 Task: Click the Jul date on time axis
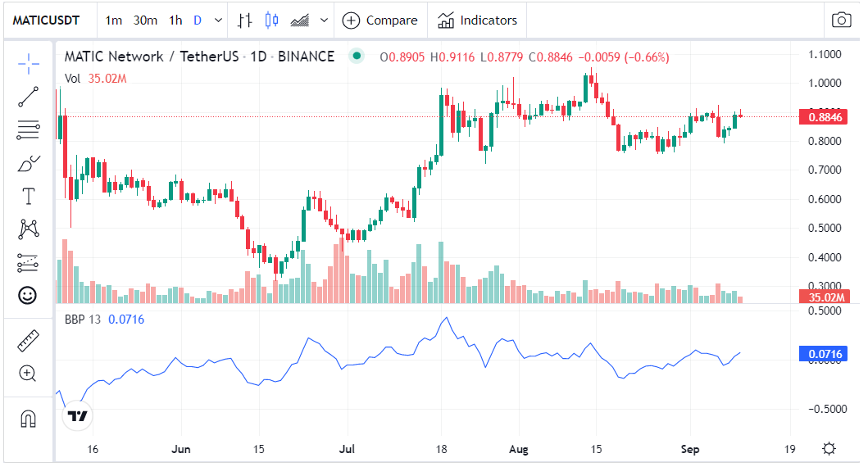347,449
